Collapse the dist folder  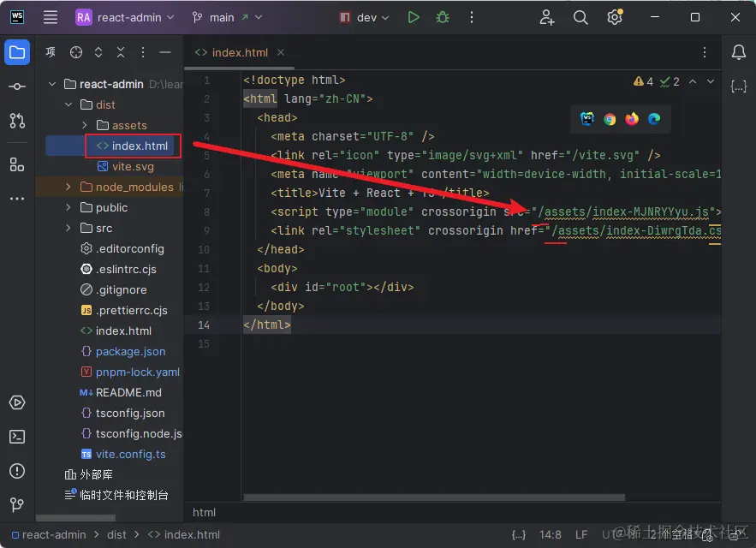68,104
